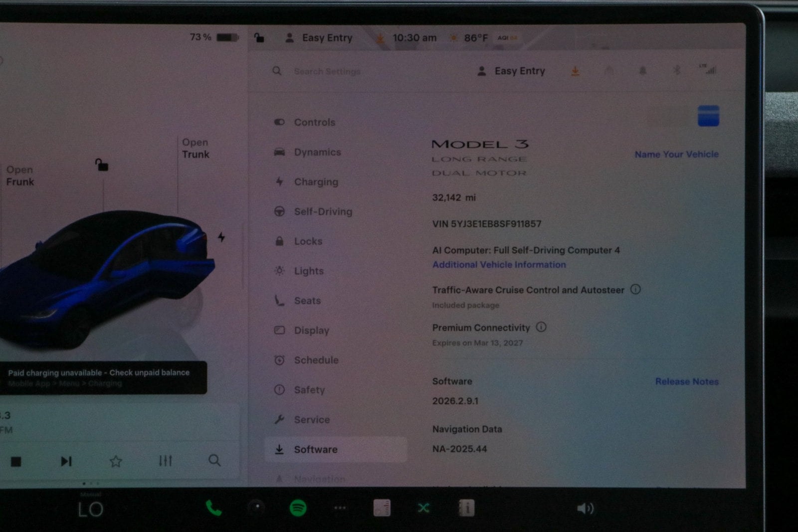Open the audio equalizer sliders icon
Viewport: 798px width, 532px height.
(x=165, y=461)
